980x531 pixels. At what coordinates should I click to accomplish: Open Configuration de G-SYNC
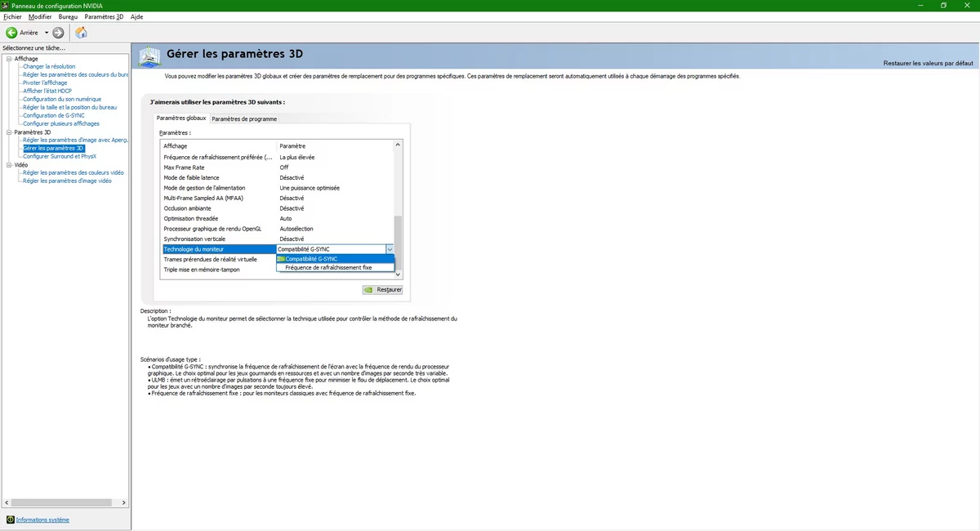coord(53,116)
